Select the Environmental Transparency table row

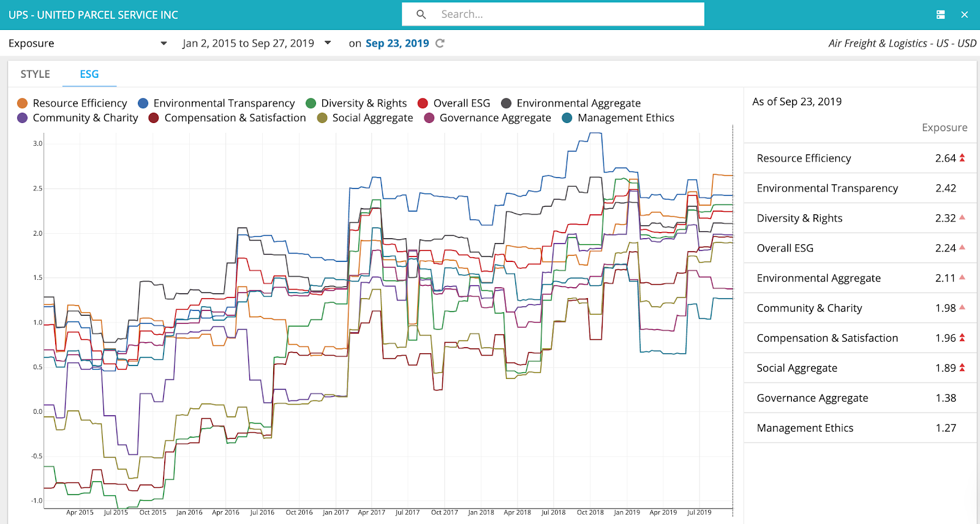point(860,188)
